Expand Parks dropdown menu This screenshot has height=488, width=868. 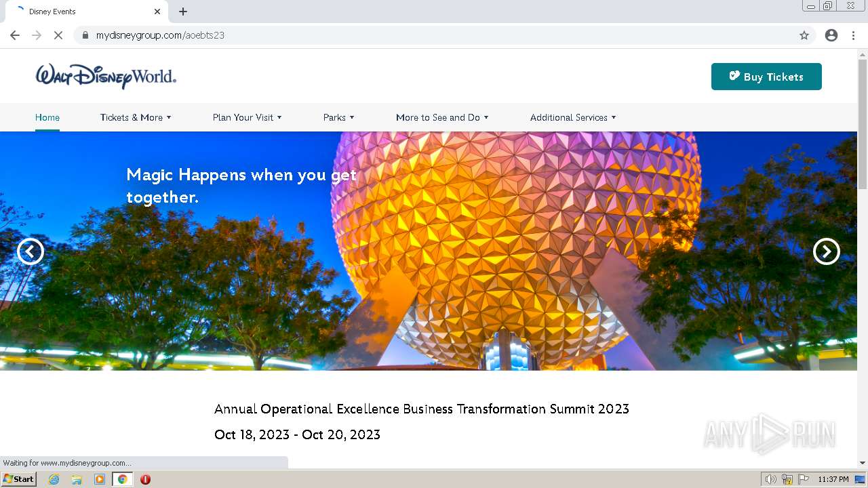[338, 117]
